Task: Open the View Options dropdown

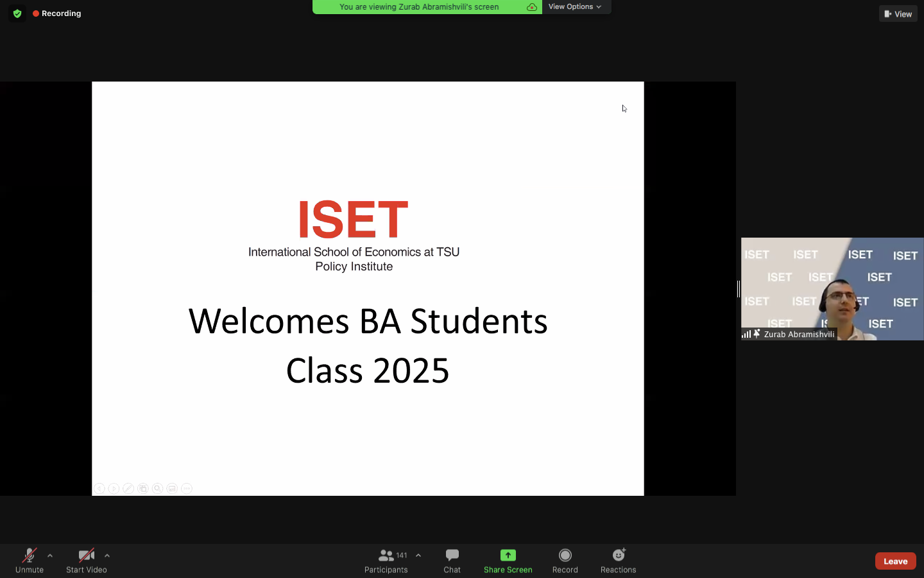Action: 576,6
